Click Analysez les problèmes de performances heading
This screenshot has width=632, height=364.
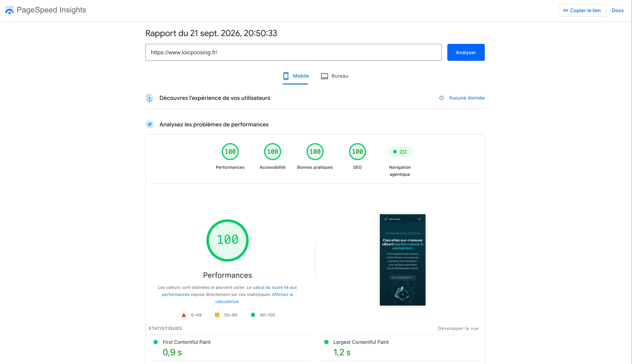point(214,125)
